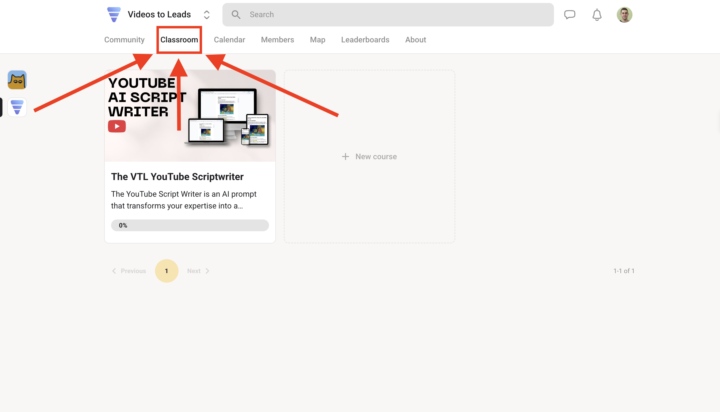The height and width of the screenshot is (412, 720).
Task: Open the Calendar tab
Action: point(229,40)
